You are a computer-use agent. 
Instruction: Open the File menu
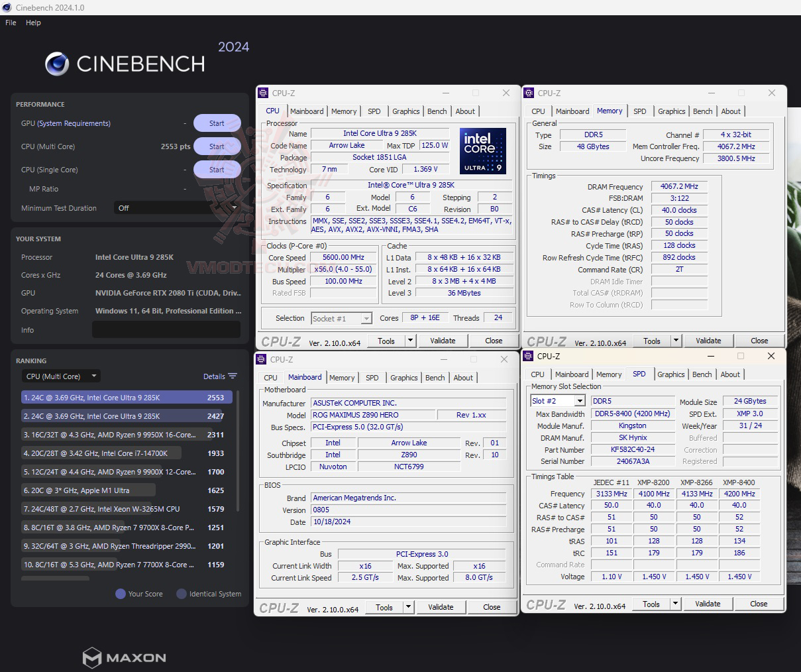coord(10,22)
